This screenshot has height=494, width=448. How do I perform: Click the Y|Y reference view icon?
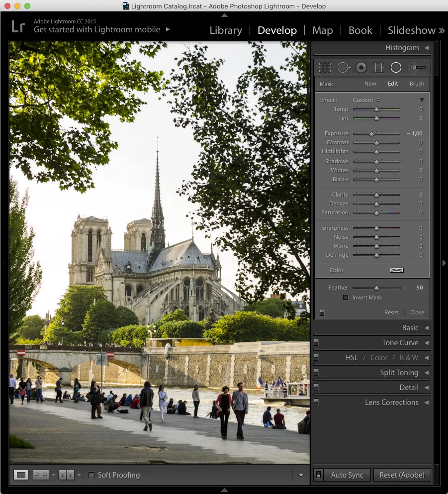coord(66,475)
